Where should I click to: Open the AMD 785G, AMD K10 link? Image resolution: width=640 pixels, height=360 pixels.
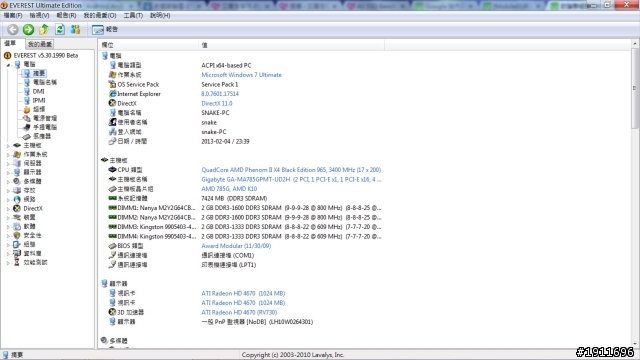(x=229, y=189)
